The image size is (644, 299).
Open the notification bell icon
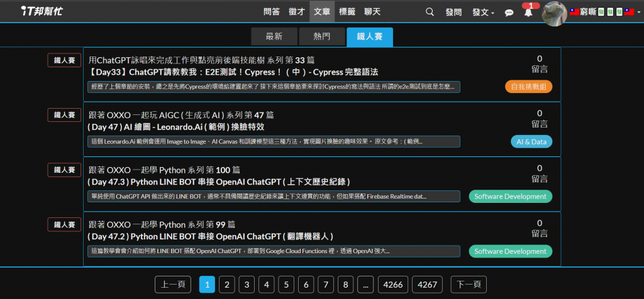click(528, 13)
